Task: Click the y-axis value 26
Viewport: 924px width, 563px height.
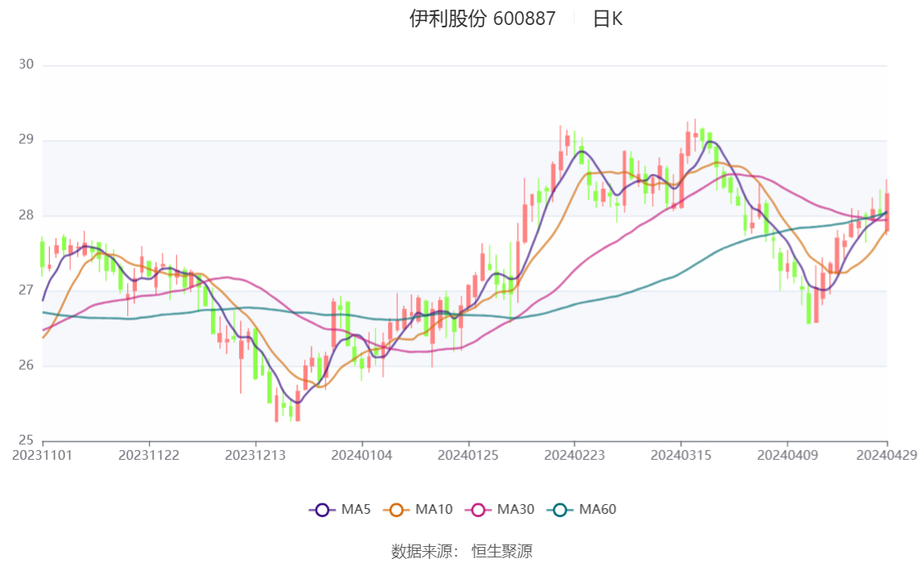Action: pyautogui.click(x=26, y=365)
